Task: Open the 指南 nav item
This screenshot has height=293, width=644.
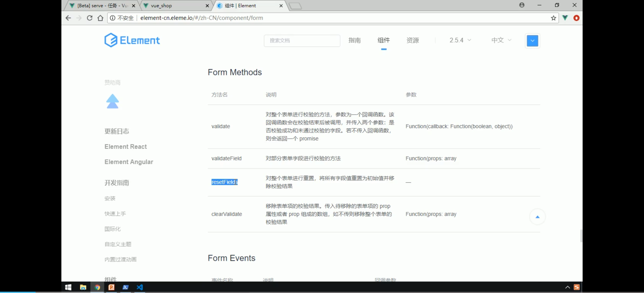Action: [x=355, y=40]
